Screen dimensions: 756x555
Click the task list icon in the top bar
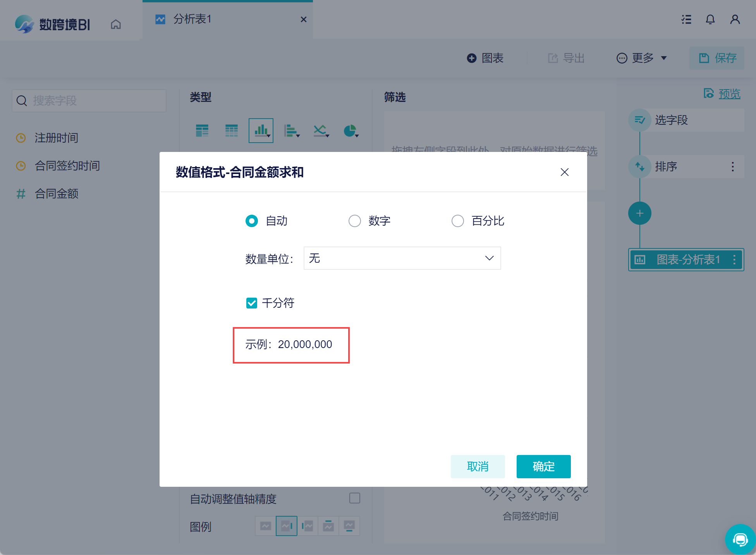(686, 19)
